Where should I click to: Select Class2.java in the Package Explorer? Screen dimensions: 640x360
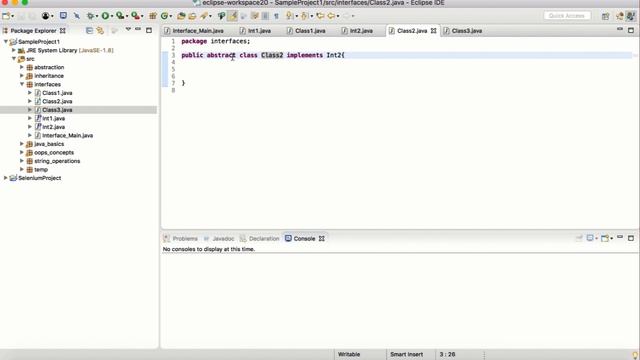[57, 101]
